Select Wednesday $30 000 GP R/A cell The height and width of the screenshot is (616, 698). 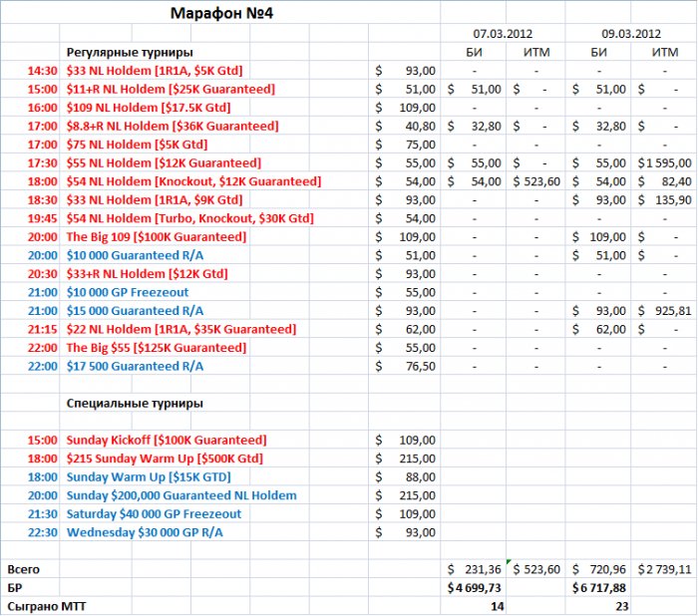click(x=145, y=532)
